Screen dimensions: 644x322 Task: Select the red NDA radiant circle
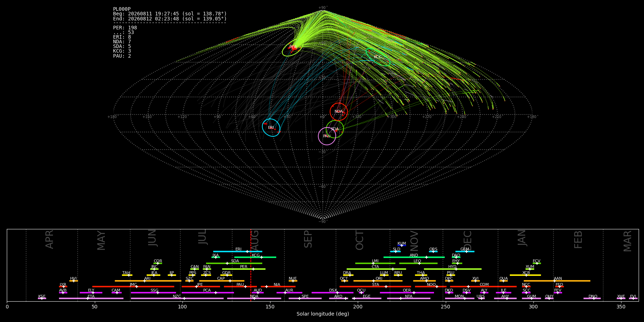click(338, 112)
